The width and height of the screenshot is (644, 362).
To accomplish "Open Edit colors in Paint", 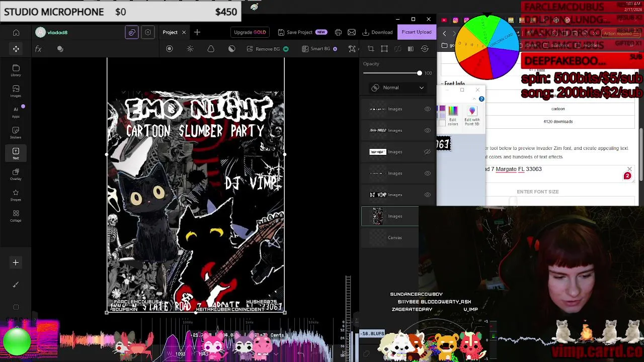I will [x=453, y=116].
